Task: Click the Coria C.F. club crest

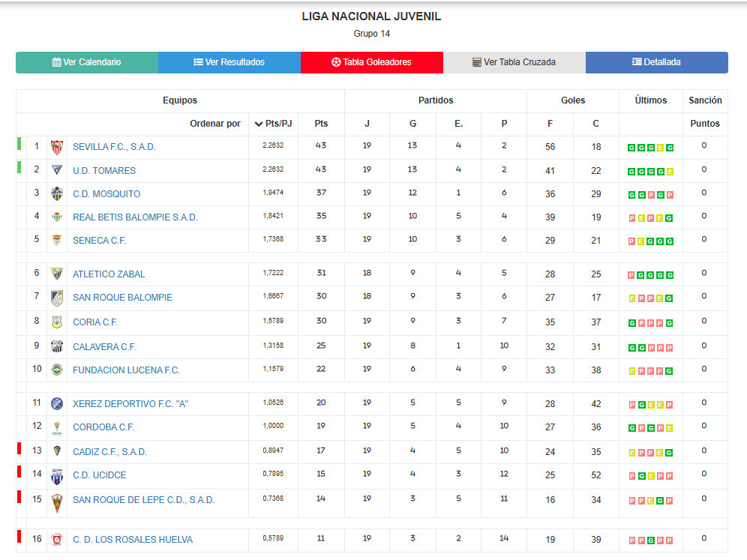Action: coord(57,322)
